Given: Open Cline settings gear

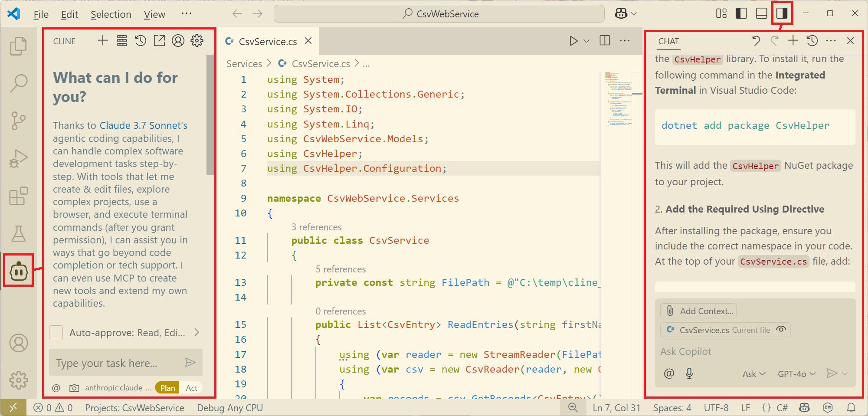Looking at the screenshot, I should coord(197,41).
